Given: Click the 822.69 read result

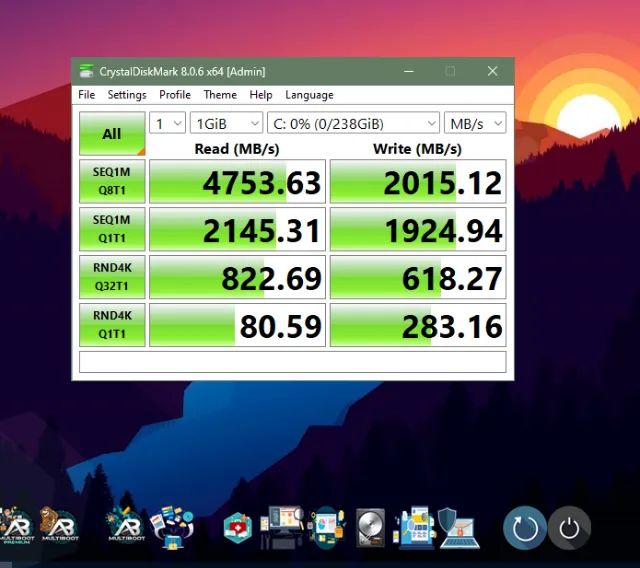Looking at the screenshot, I should coord(238,277).
